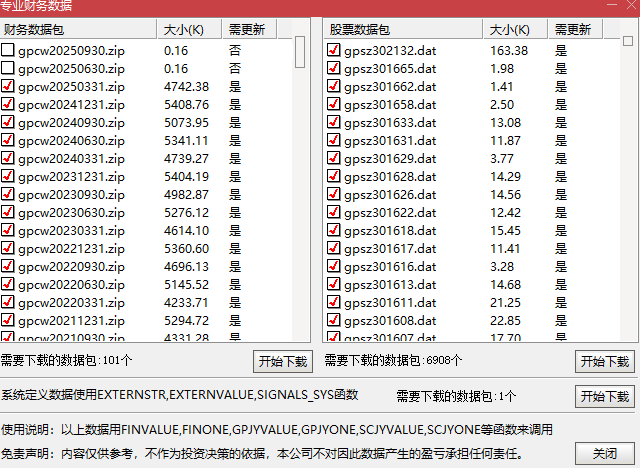The width and height of the screenshot is (640, 468).
Task: Start download of 101 financial data packages
Action: [x=283, y=362]
